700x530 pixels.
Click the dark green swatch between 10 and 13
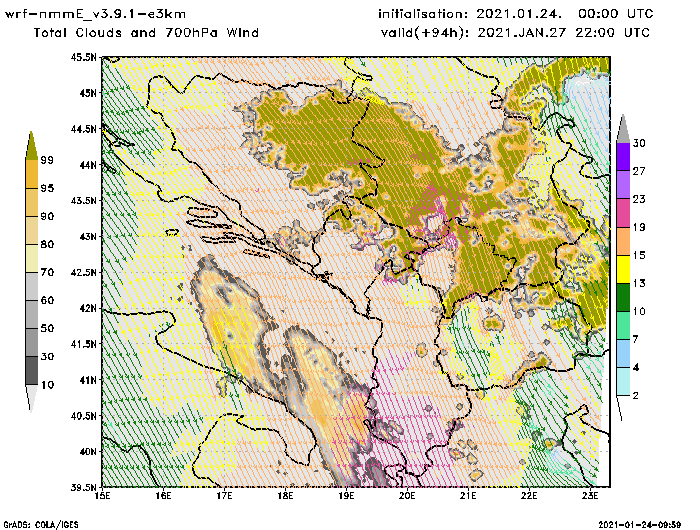coord(623,297)
